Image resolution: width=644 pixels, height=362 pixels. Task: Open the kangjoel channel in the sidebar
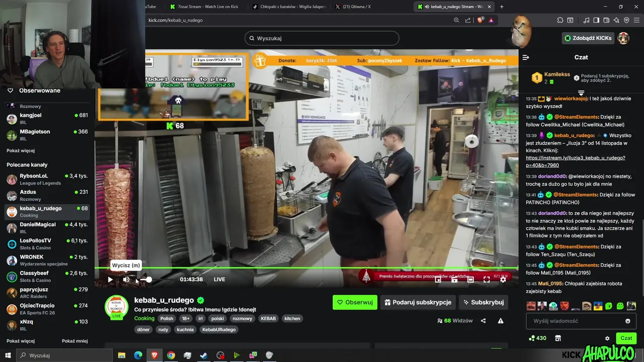47,119
